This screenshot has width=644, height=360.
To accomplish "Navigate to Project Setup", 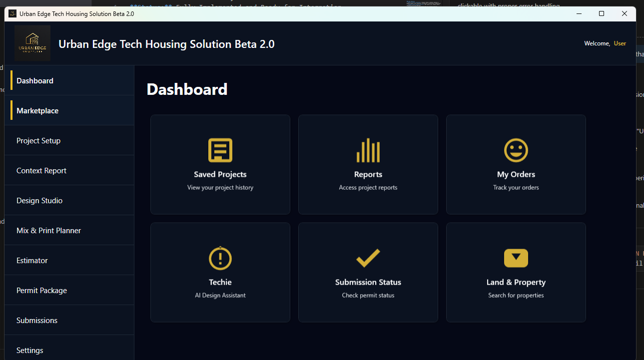I will [x=38, y=140].
